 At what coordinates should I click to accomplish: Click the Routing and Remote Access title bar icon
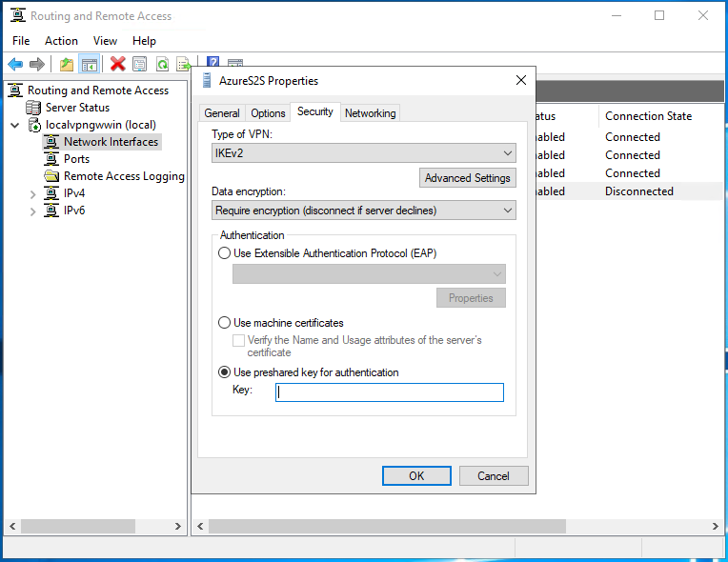[18, 15]
